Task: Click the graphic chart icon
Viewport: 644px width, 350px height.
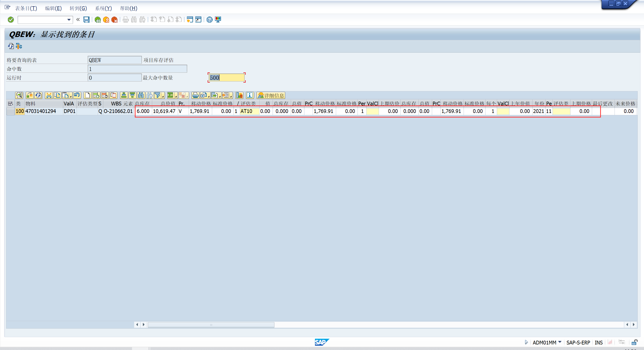Action: click(239, 95)
